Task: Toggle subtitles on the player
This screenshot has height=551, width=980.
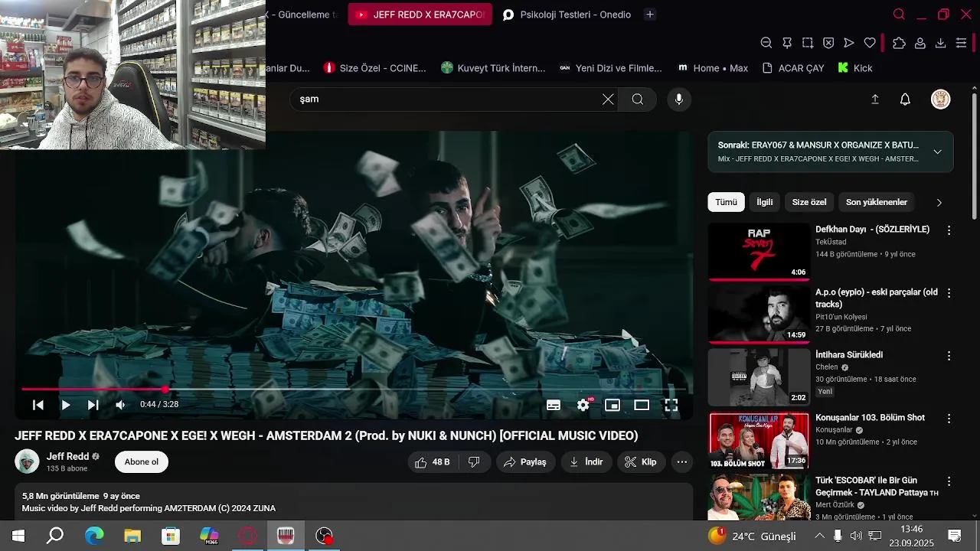Action: (x=554, y=405)
